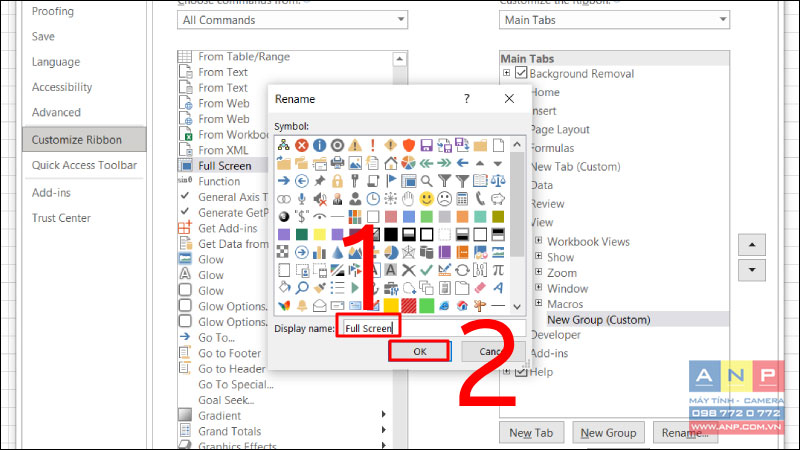
Task: Toggle the Help tab checkbox
Action: 521,371
